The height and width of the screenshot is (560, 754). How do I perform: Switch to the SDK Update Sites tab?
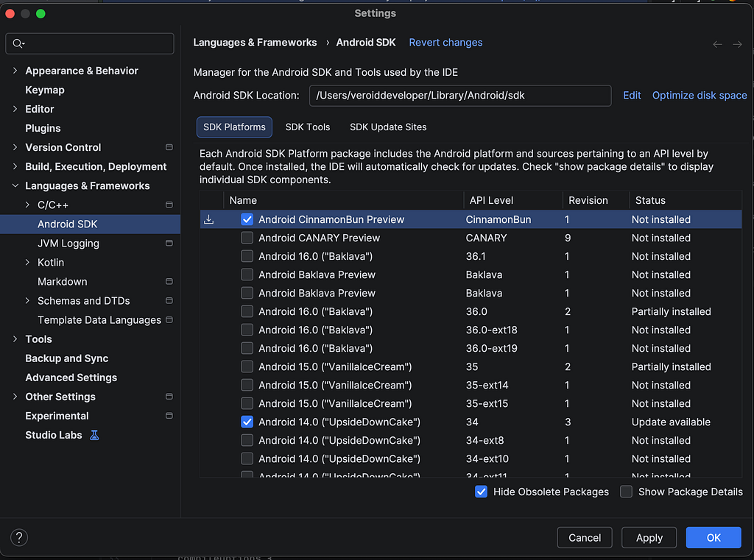pyautogui.click(x=388, y=127)
